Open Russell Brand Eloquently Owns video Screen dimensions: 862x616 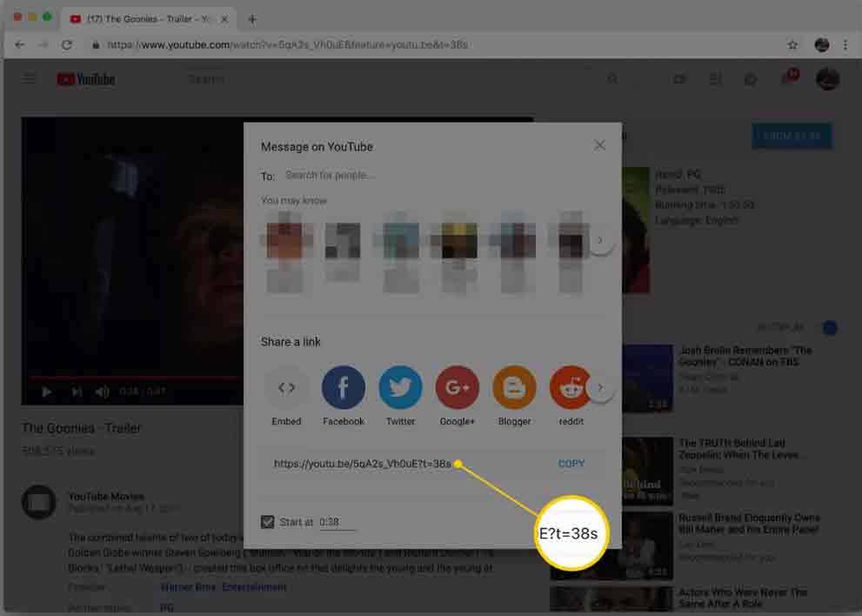coord(749,523)
